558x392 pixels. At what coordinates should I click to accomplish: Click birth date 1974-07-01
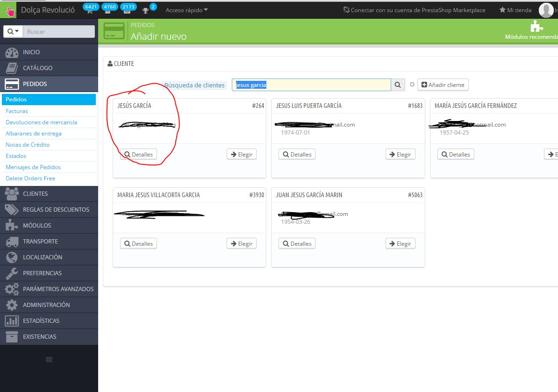(295, 132)
